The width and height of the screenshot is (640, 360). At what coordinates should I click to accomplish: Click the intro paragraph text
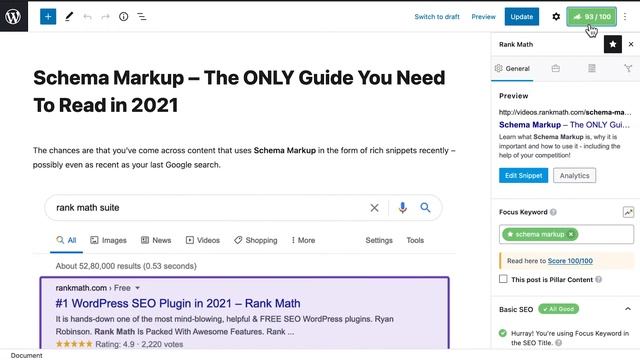(244, 158)
